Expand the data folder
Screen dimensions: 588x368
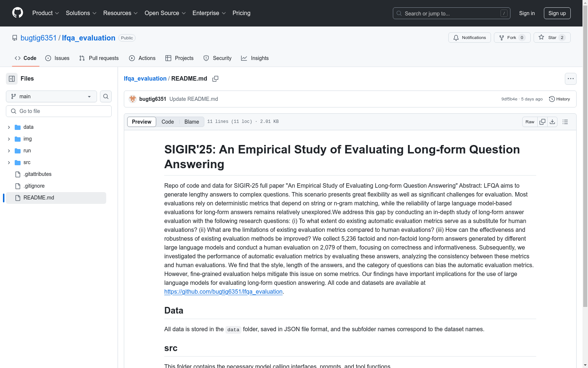tap(9, 127)
